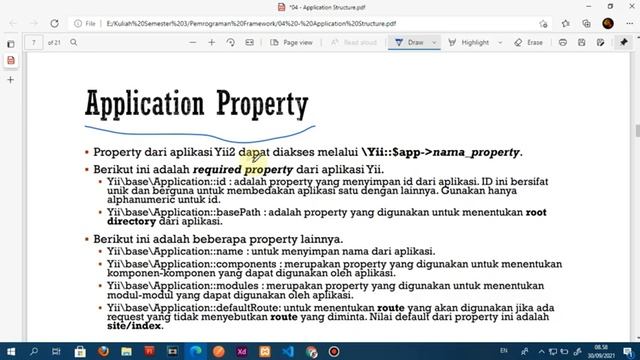640x360 pixels.
Task: Rotate the PDF page
Action: pos(231,42)
